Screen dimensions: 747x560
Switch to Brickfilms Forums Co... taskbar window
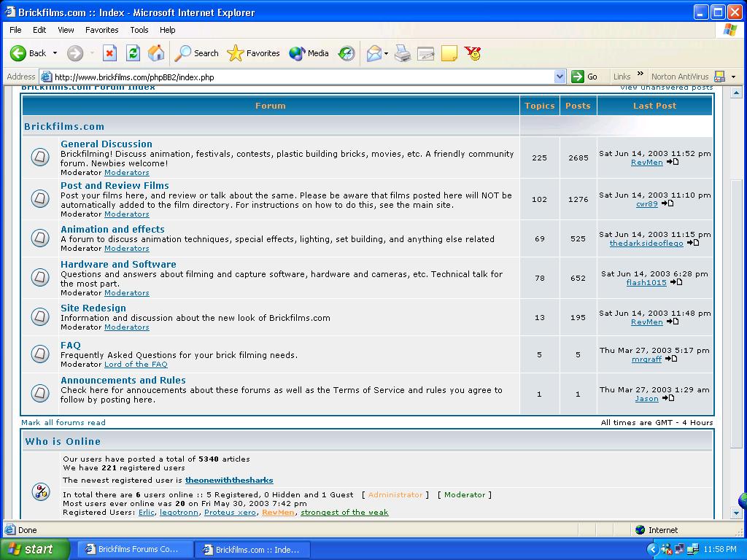[x=134, y=550]
